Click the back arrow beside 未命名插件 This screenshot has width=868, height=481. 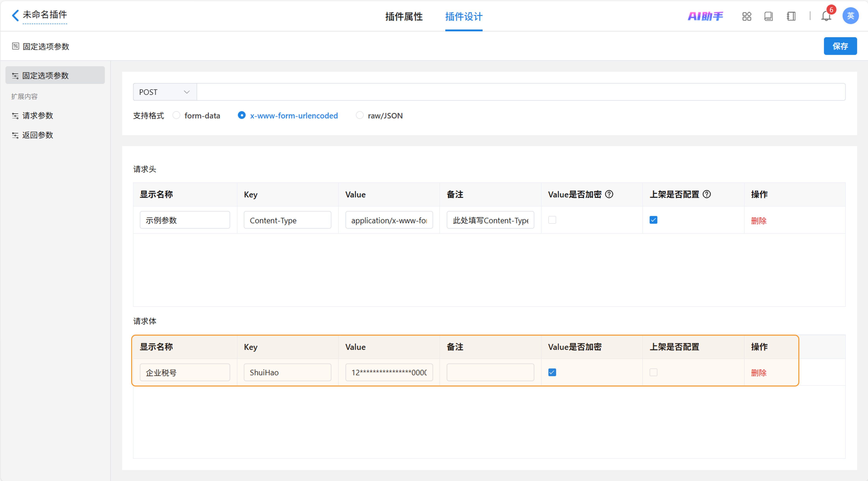coord(15,15)
